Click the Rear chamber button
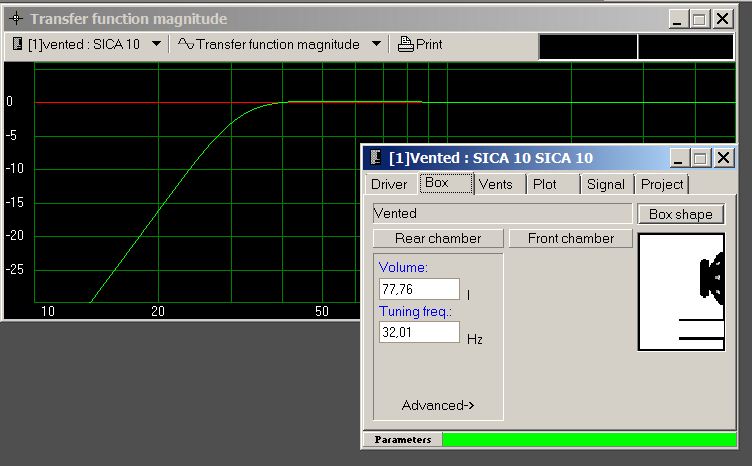Viewport: 752px width, 466px height. coord(438,238)
